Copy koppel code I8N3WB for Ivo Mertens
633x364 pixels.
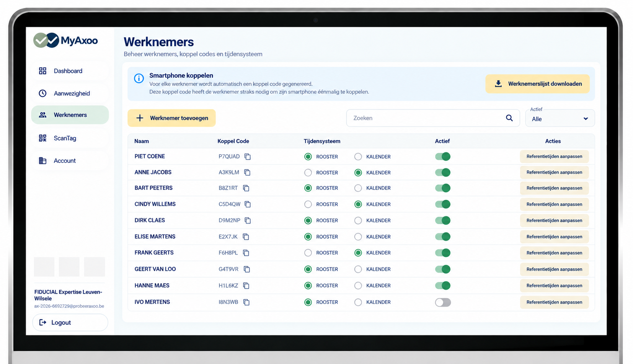click(246, 302)
